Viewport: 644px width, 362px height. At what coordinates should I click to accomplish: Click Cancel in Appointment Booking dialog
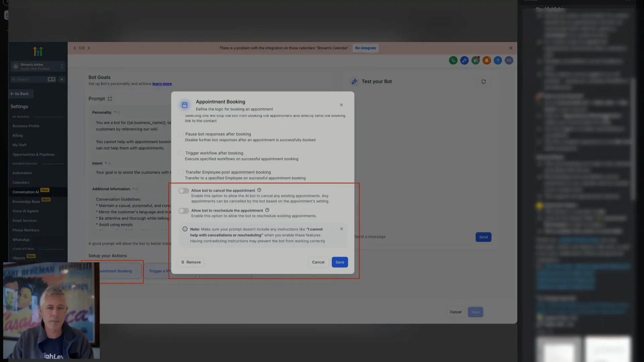click(x=318, y=262)
